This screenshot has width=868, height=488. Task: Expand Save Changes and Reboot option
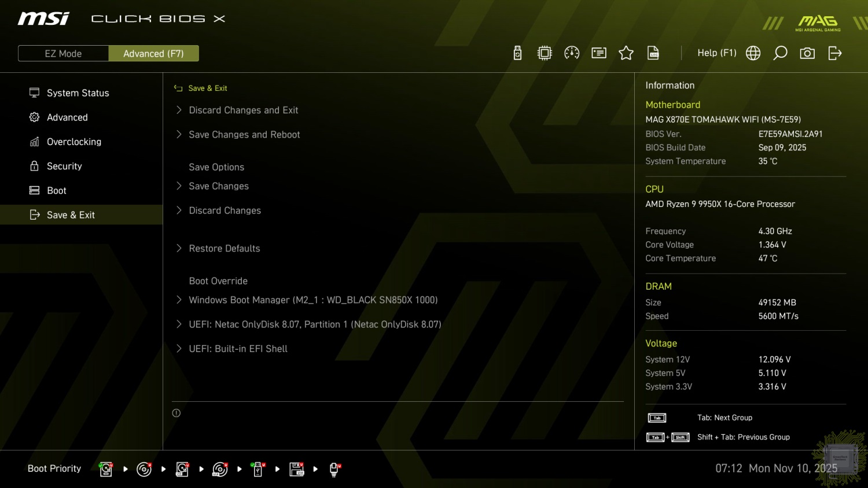(x=244, y=134)
